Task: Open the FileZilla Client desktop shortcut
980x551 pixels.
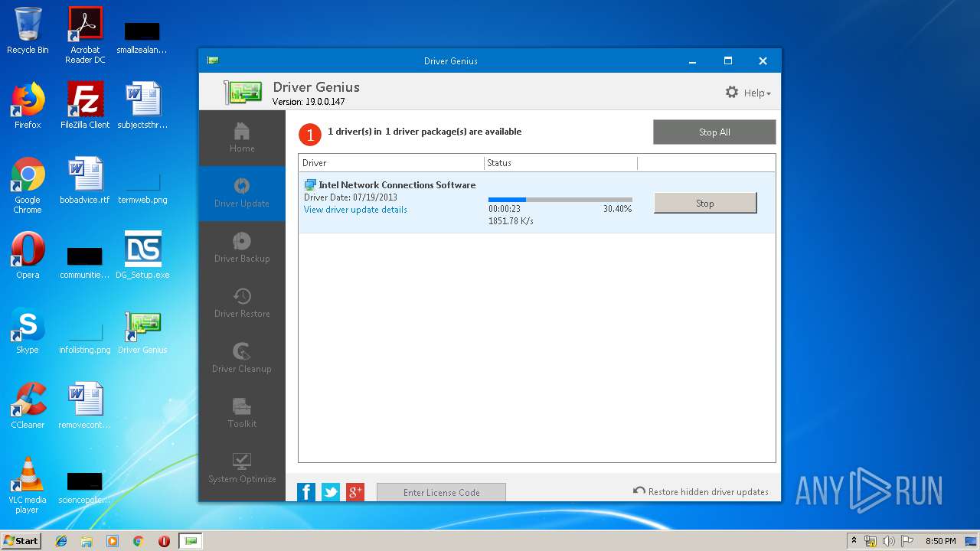Action: (85, 106)
